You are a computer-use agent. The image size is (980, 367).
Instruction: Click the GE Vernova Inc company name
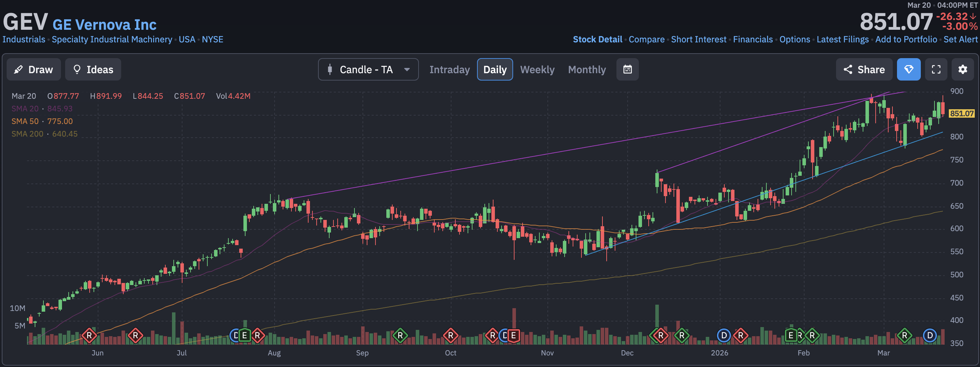pos(104,25)
